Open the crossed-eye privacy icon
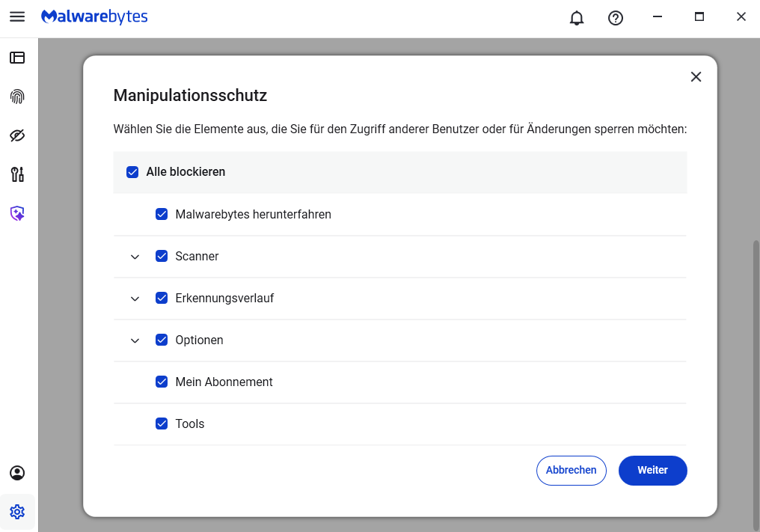 17,135
